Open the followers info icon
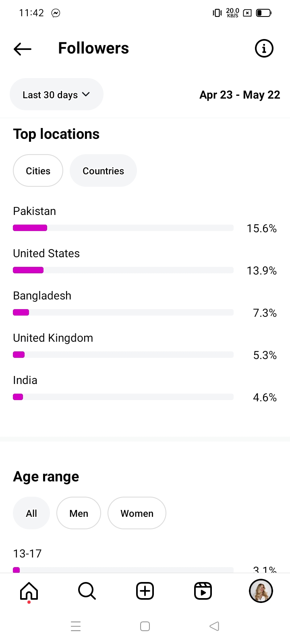 click(264, 49)
